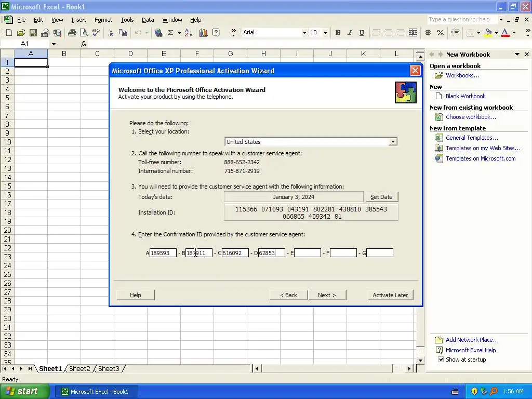Open the New Workbook task pane menu arrow
Image resolution: width=532 pixels, height=399 pixels.
click(517, 54)
